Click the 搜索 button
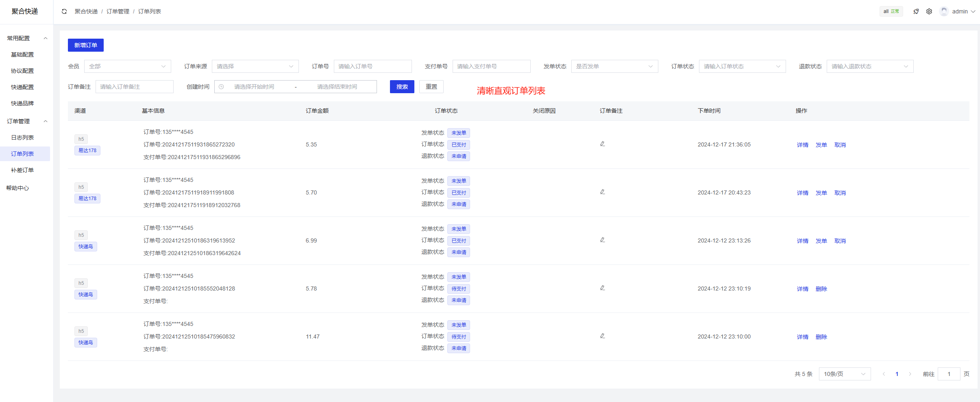Image resolution: width=980 pixels, height=402 pixels. pos(402,87)
